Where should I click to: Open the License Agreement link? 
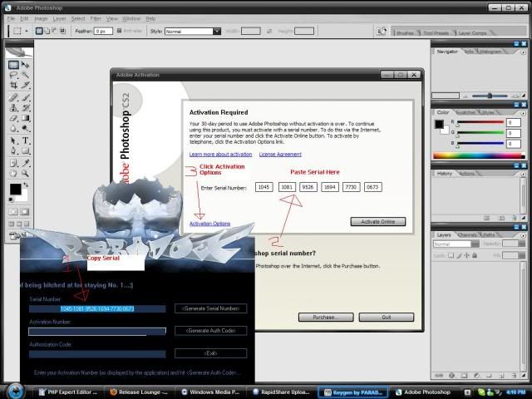pos(280,155)
